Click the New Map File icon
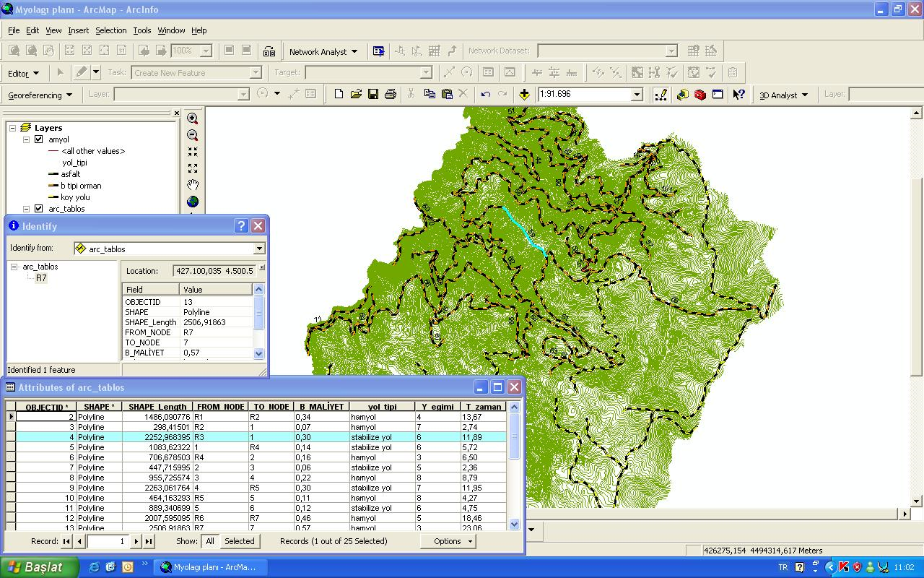Viewport: 924px width, 578px height. [x=339, y=94]
